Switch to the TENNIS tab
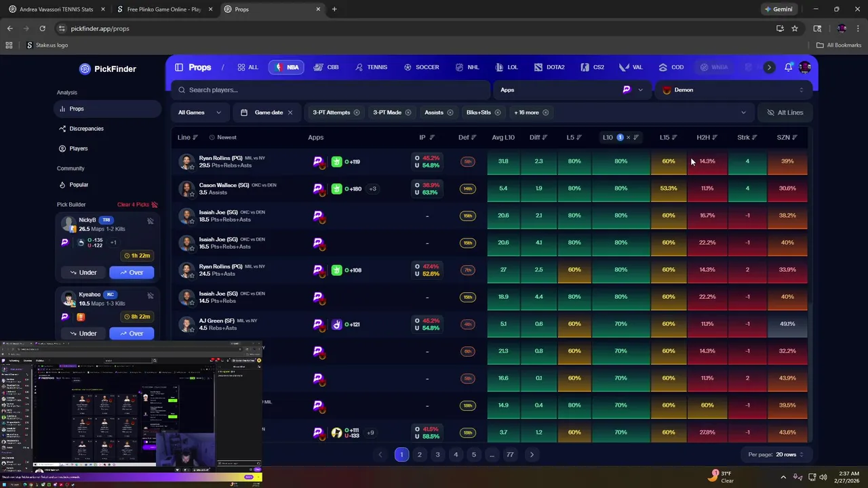868x488 pixels. point(371,67)
